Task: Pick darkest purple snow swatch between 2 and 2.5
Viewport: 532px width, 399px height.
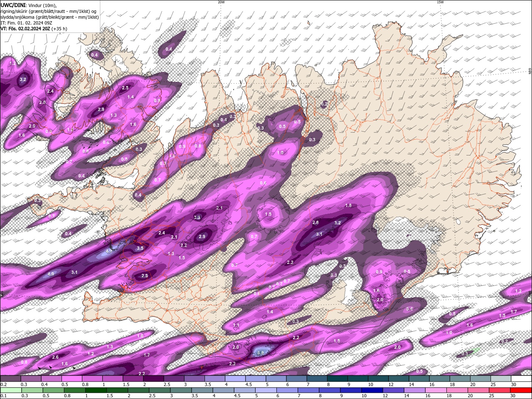Action: click(x=153, y=379)
